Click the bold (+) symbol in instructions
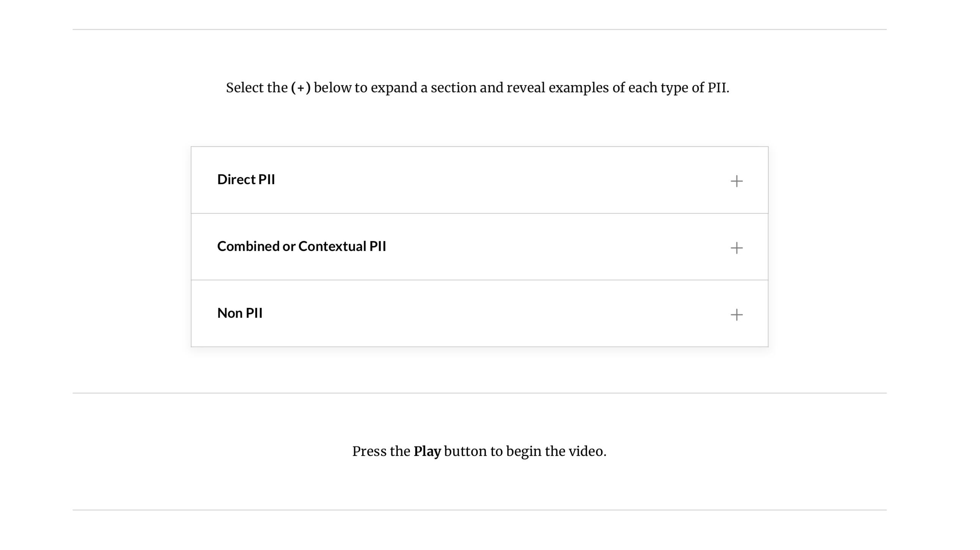980x550 pixels. coord(300,88)
